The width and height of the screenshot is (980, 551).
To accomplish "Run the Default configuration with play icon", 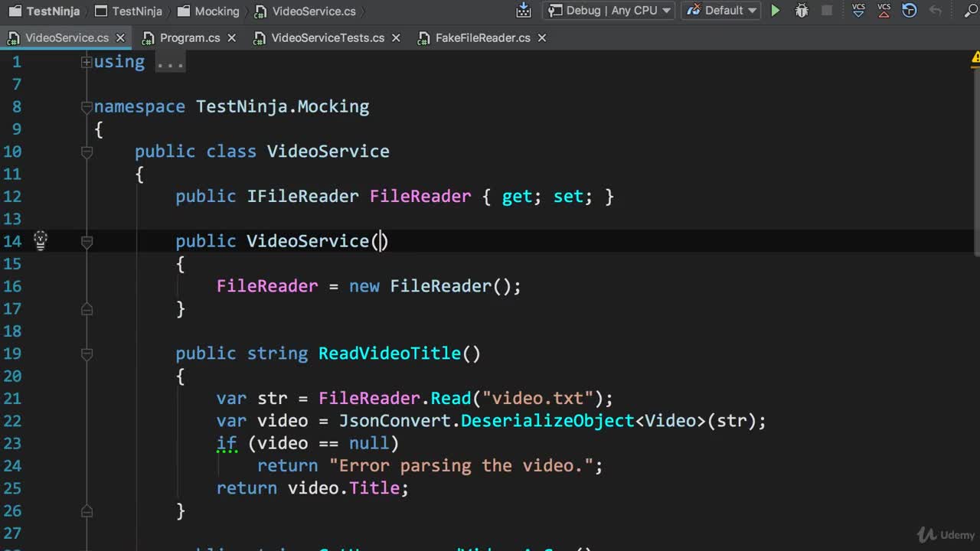I will pyautogui.click(x=776, y=11).
